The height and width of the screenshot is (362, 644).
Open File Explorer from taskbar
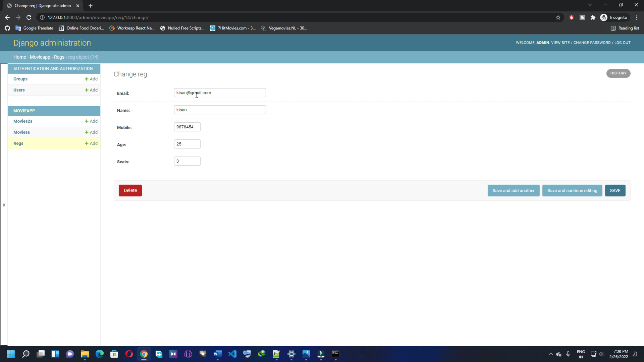tap(85, 354)
